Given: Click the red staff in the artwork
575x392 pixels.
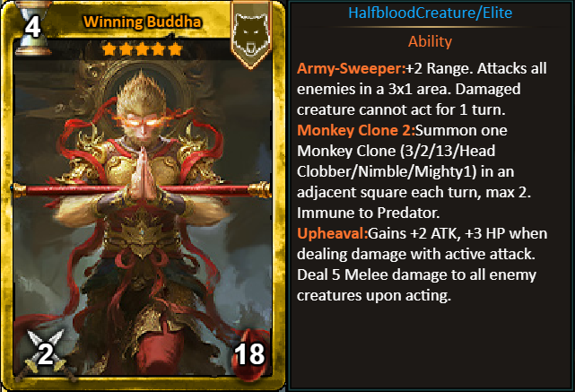Looking at the screenshot, I should point(143,189).
